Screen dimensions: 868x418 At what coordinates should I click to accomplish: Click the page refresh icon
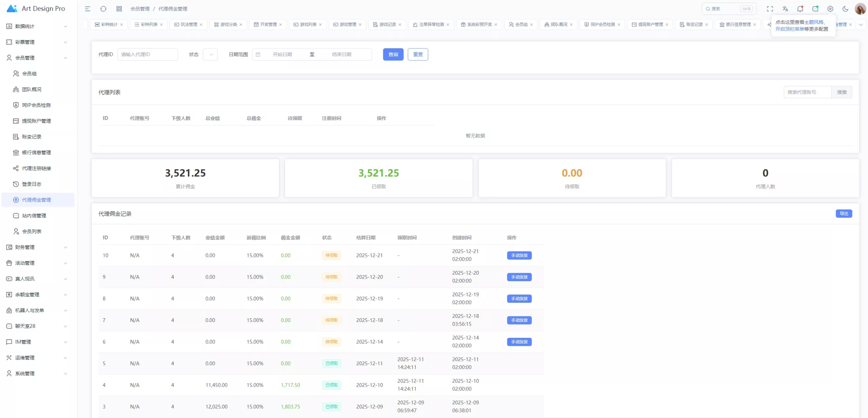point(103,9)
